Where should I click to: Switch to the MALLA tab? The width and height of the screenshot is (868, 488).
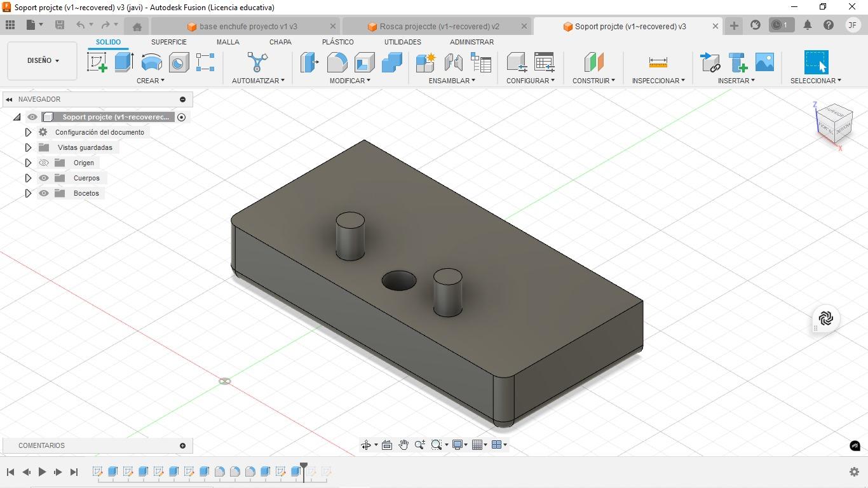coord(228,42)
